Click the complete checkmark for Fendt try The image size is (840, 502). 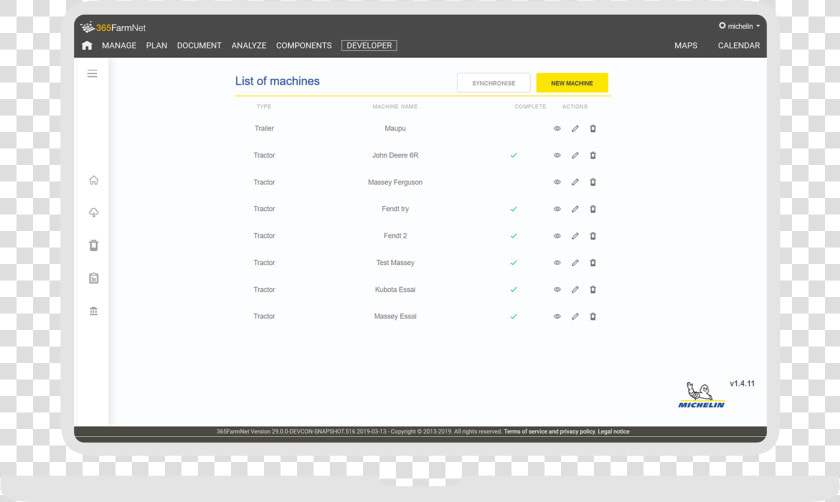[514, 209]
